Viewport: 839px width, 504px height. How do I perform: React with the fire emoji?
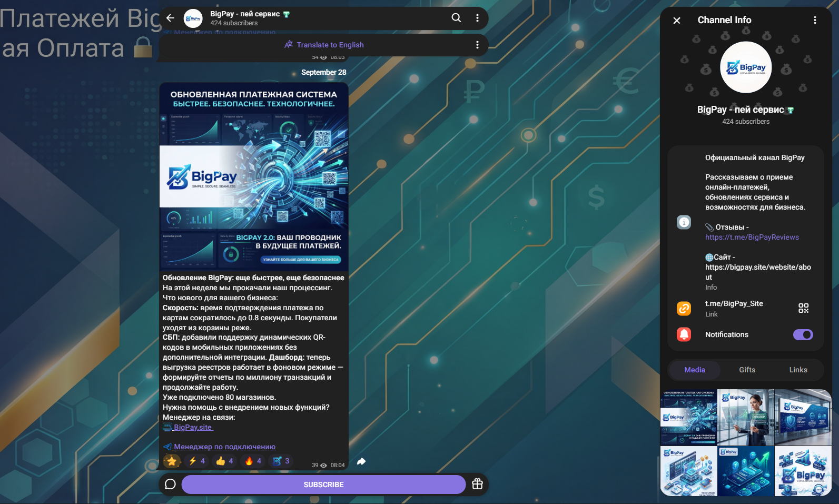click(253, 461)
